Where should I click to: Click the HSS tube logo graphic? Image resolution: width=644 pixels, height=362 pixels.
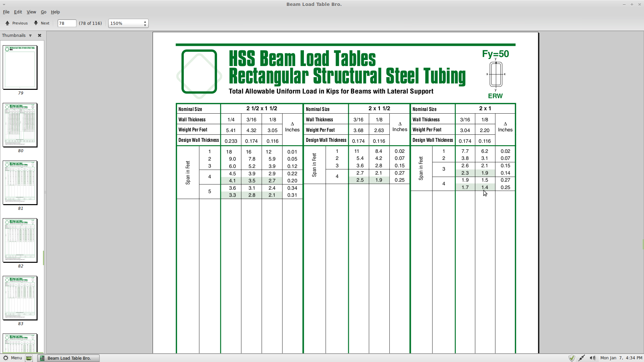[199, 74]
